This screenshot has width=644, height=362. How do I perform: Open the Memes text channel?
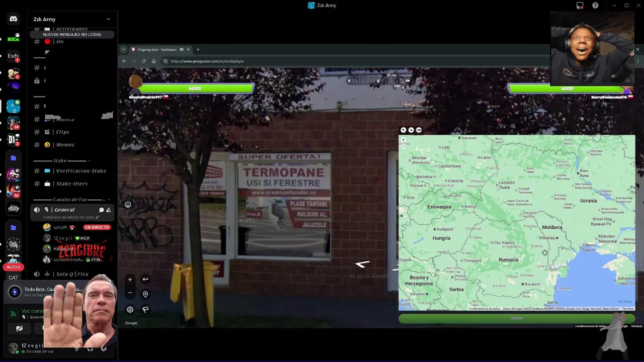65,145
